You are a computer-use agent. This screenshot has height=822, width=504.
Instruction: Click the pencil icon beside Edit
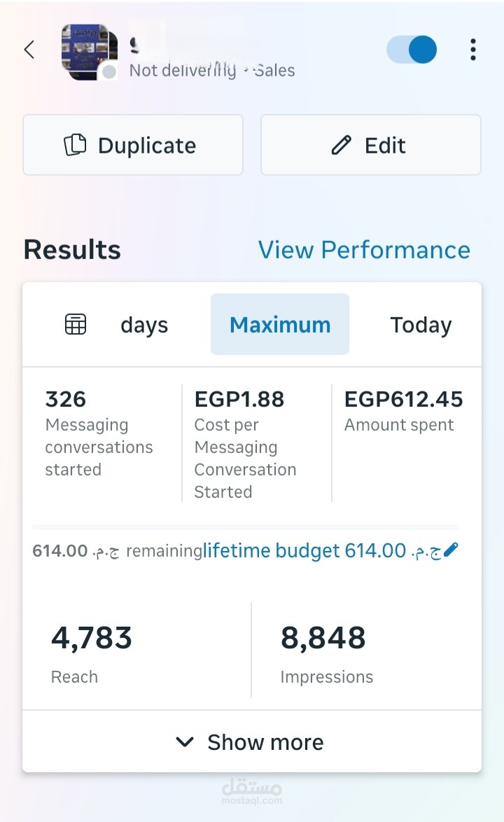(341, 145)
